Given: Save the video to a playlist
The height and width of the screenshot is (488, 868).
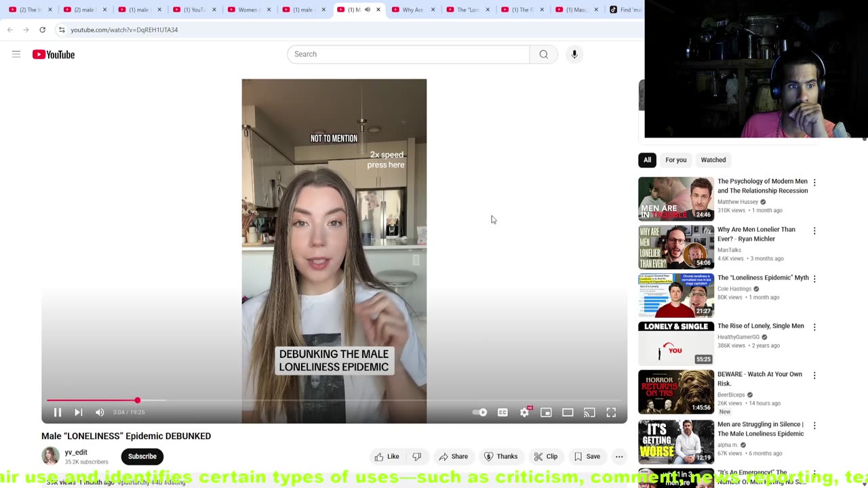Looking at the screenshot, I should pyautogui.click(x=587, y=457).
